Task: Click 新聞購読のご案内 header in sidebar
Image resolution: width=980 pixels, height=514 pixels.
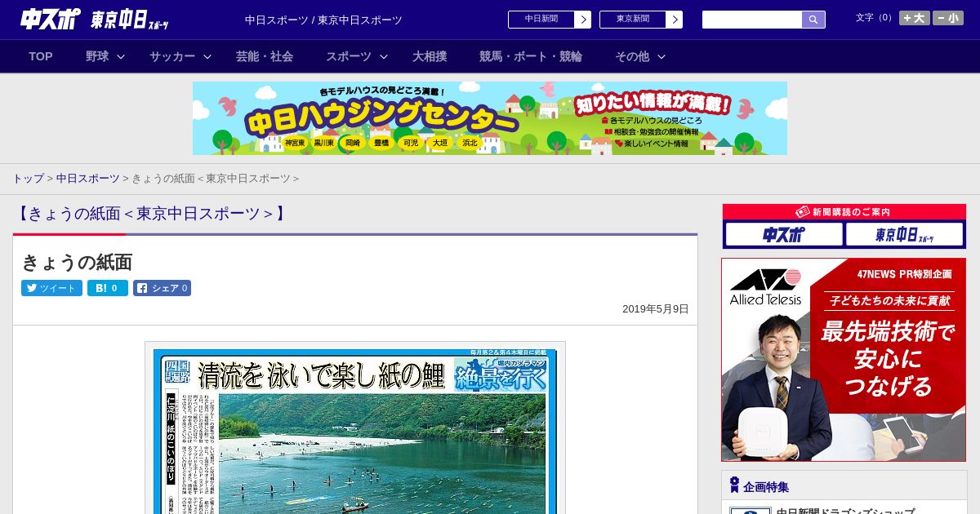Action: point(844,212)
